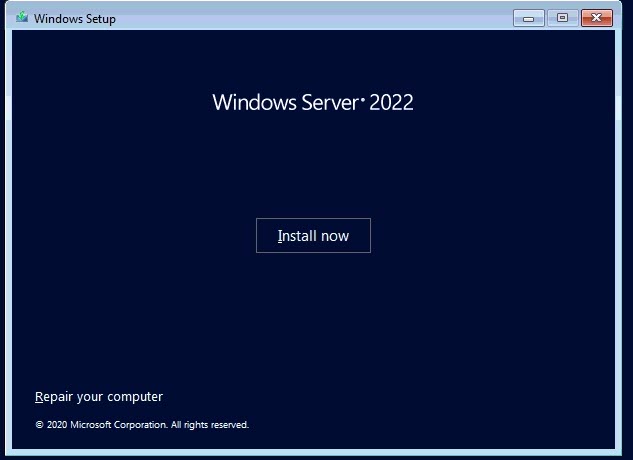Open the Repair your computer link
The width and height of the screenshot is (633, 460).
tap(98, 397)
